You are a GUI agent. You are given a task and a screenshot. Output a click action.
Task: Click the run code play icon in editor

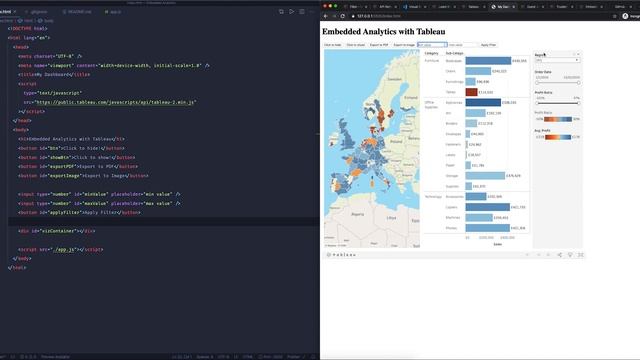click(291, 12)
